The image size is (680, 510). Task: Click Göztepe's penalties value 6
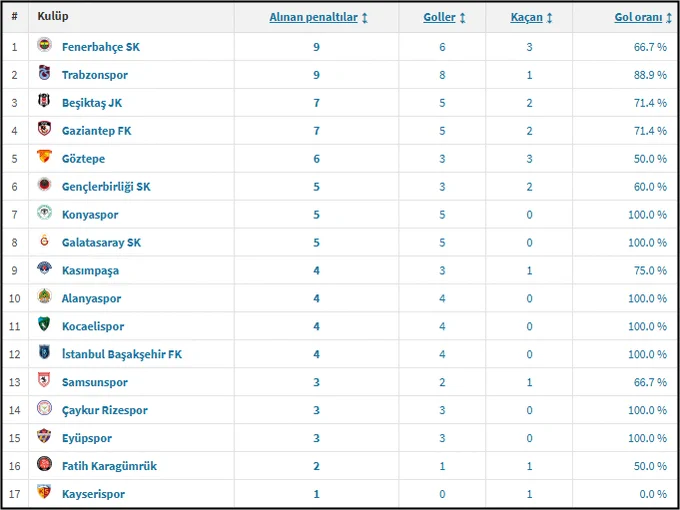point(317,159)
